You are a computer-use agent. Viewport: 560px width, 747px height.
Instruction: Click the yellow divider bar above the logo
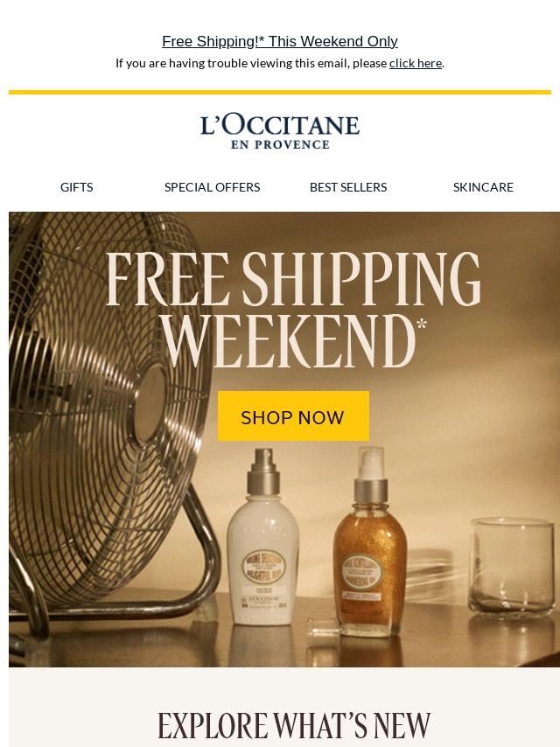(280, 92)
